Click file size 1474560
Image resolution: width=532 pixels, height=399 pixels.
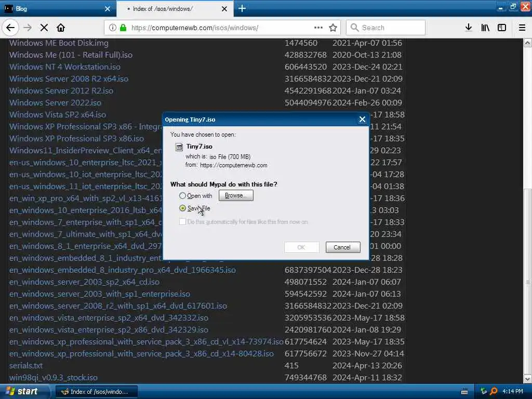[x=301, y=43]
